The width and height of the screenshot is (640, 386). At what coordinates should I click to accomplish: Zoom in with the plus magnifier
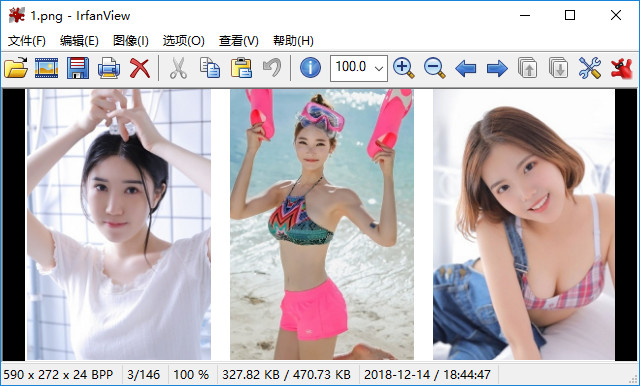(x=403, y=68)
